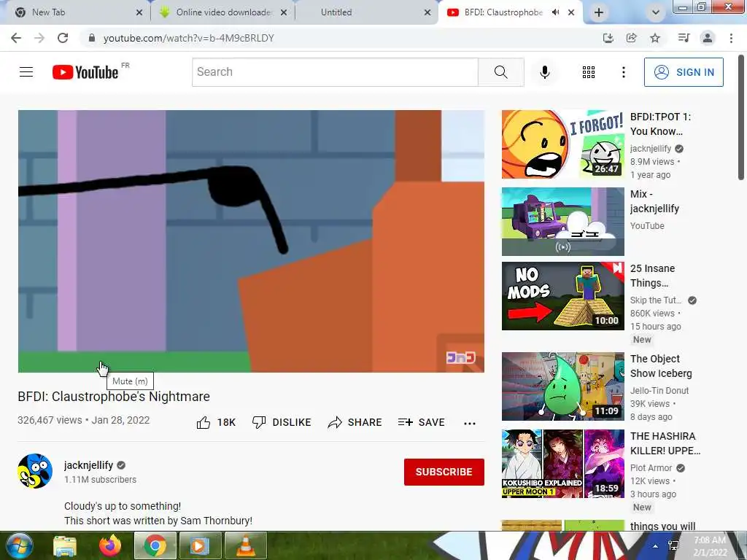Click the video title text

pyautogui.click(x=114, y=396)
